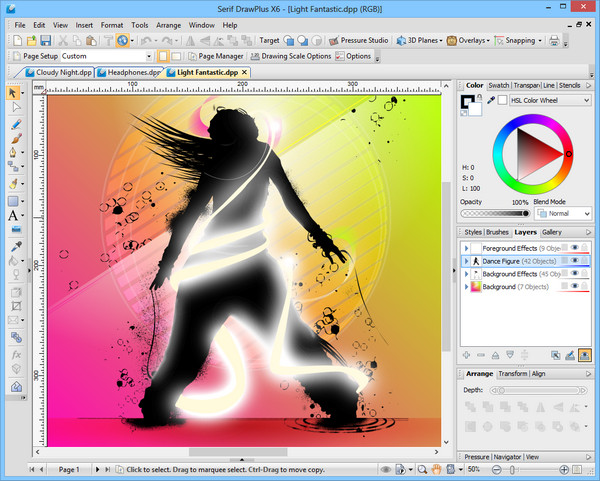Viewport: 600px width, 481px height.
Task: Toggle Foreground Effects layer visibility
Action: click(x=574, y=247)
